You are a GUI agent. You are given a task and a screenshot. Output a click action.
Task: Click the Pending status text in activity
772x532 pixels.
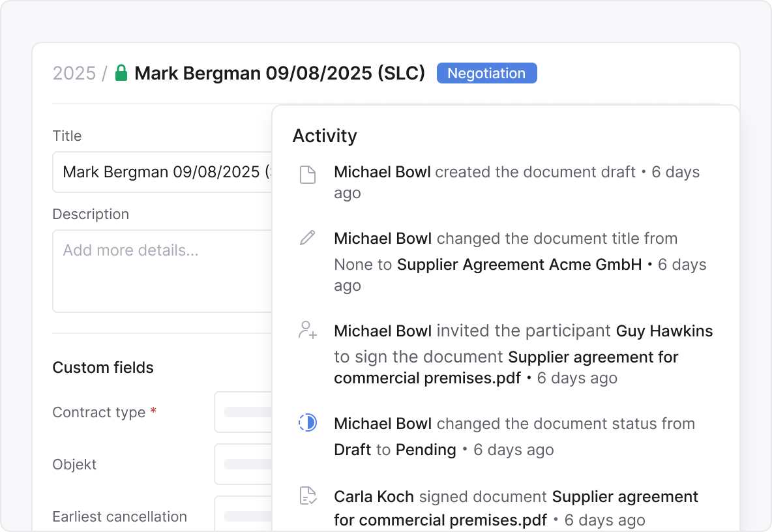(x=426, y=450)
